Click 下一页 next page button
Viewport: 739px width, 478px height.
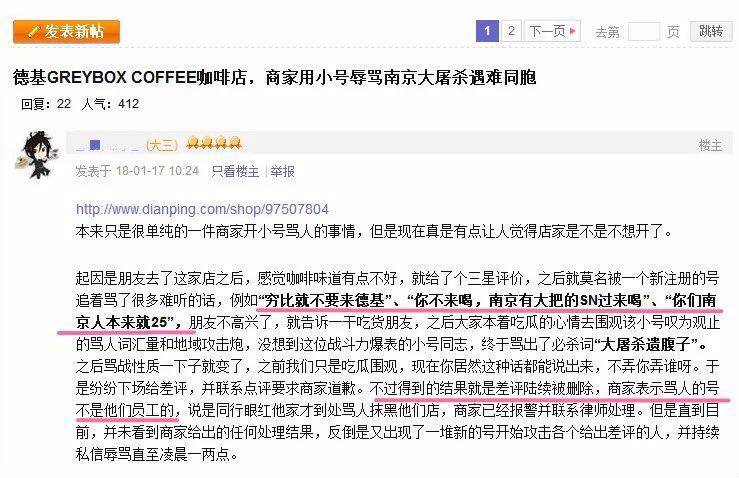(552, 32)
